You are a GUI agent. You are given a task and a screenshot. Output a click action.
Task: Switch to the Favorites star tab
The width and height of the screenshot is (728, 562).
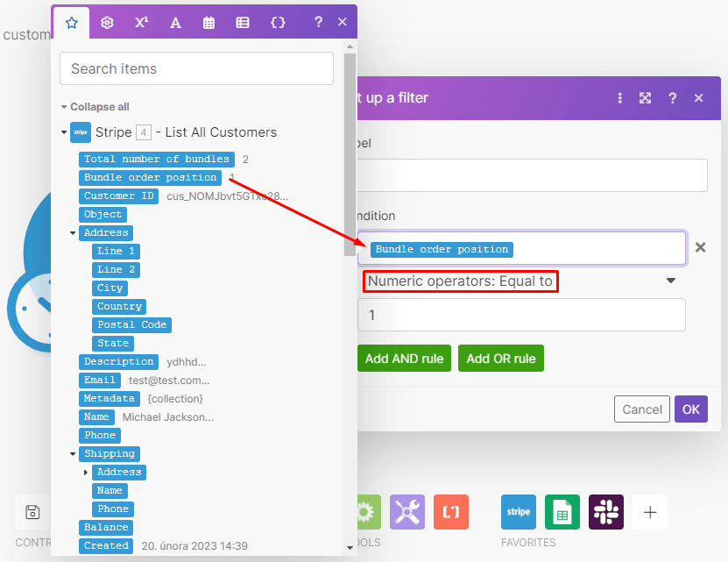tap(71, 22)
